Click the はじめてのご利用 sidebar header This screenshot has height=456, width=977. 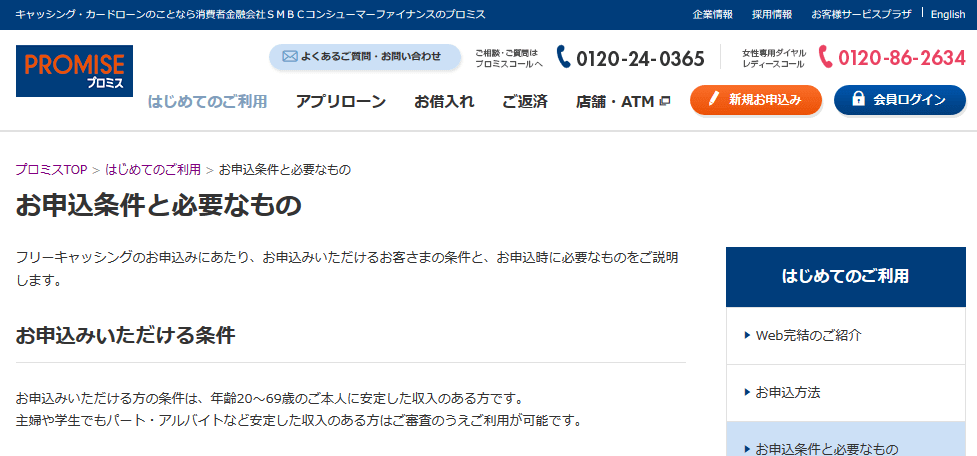pos(846,277)
